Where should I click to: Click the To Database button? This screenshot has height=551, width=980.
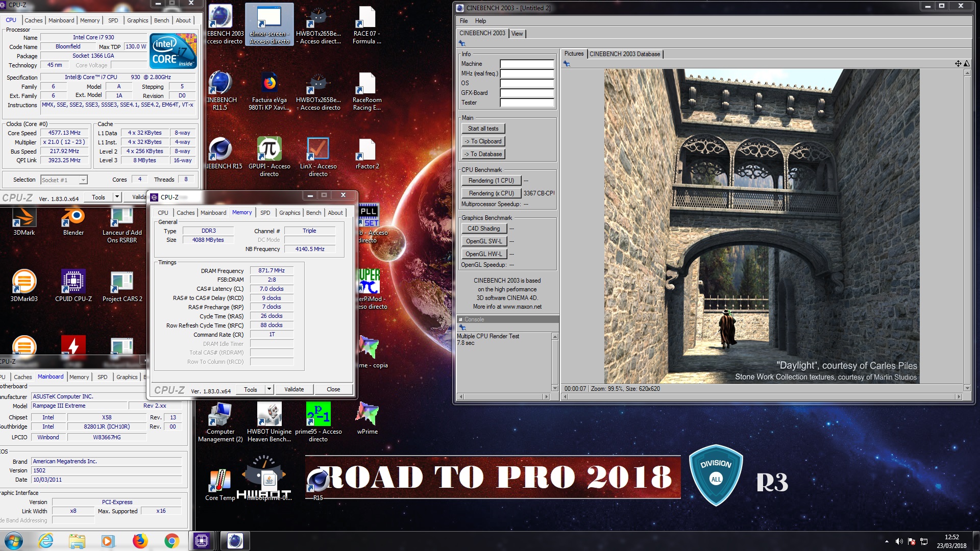coord(483,154)
